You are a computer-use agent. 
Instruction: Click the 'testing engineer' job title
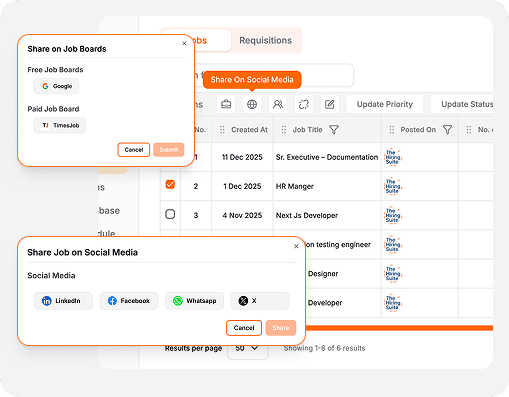pyautogui.click(x=339, y=245)
